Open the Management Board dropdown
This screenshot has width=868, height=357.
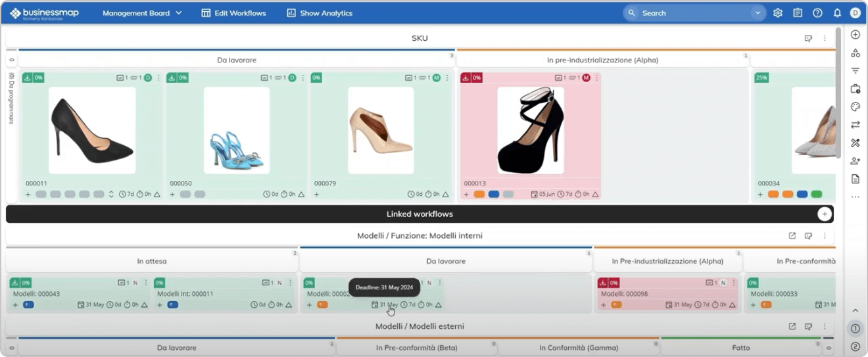coord(142,13)
